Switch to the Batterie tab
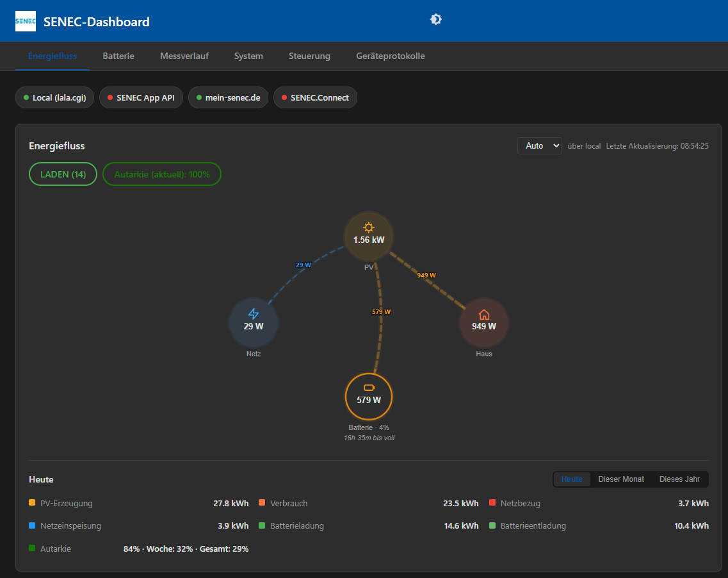The width and height of the screenshot is (728, 578). tap(118, 56)
